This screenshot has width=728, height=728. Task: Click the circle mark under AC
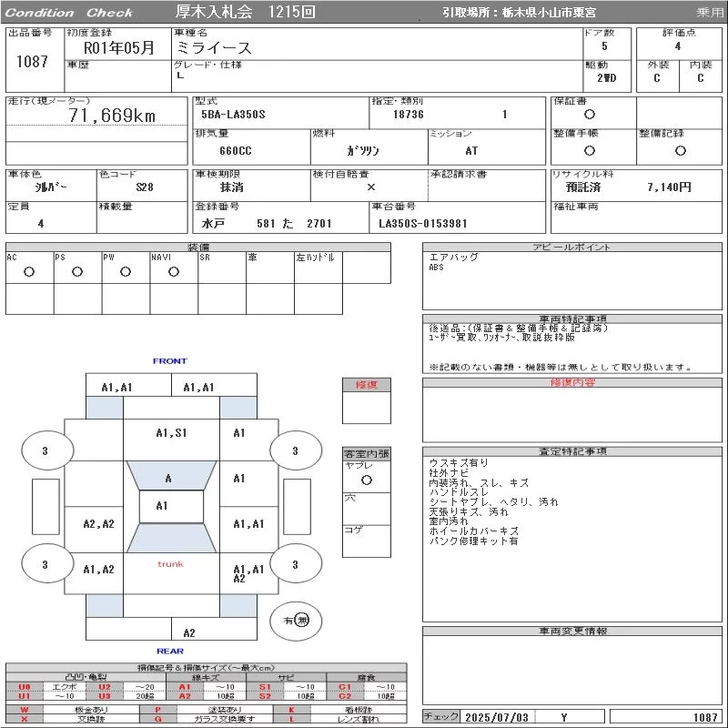29,272
